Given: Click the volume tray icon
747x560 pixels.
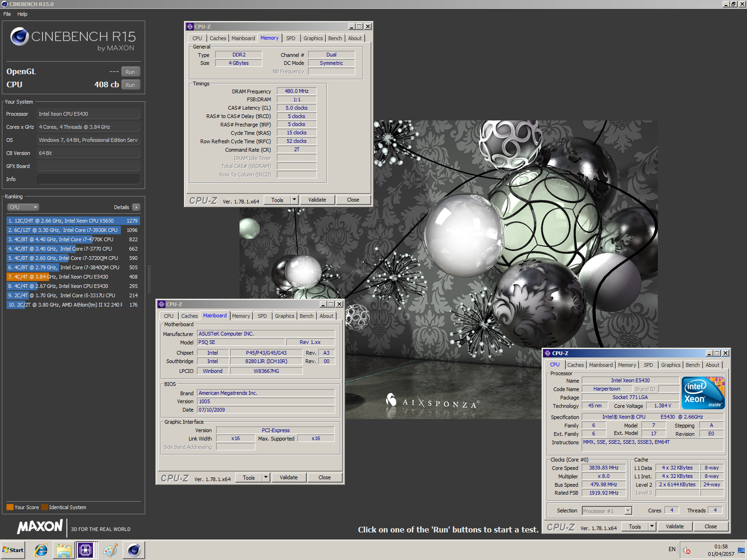Looking at the screenshot, I should point(686,551).
